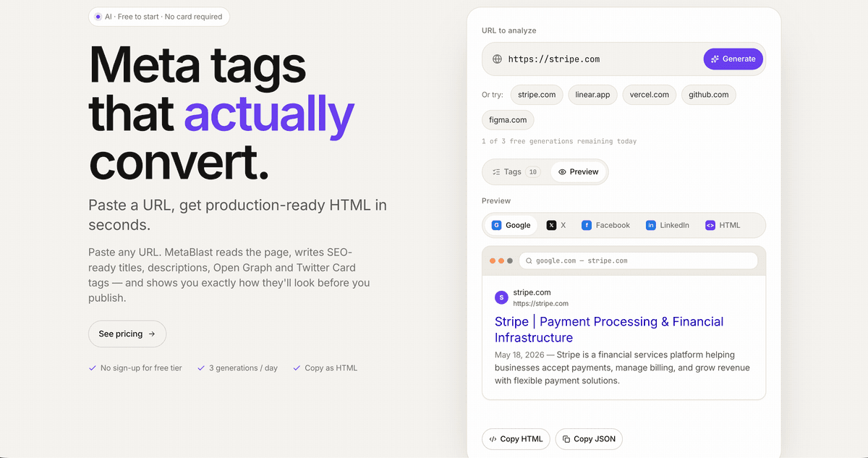Click the result description snippet dated May 18, 2026
Screen dimensions: 868x458
point(622,368)
